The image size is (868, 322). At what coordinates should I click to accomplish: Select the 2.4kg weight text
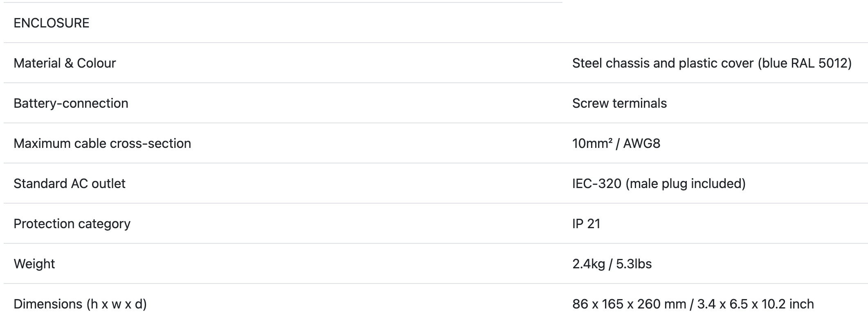(588, 264)
